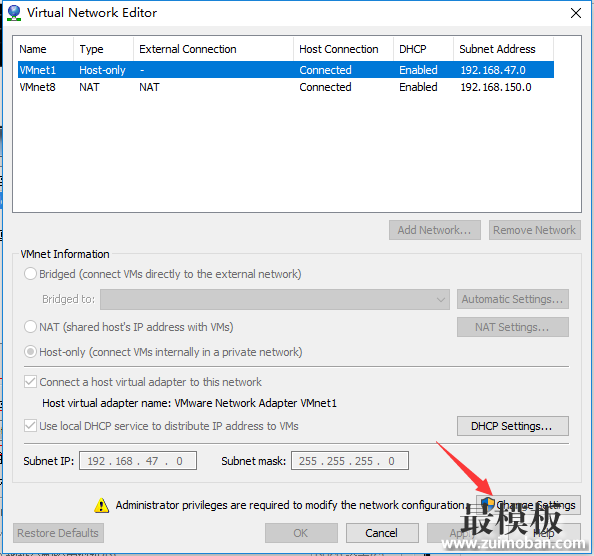Click the Cancel button
The width and height of the screenshot is (594, 556).
click(x=382, y=533)
